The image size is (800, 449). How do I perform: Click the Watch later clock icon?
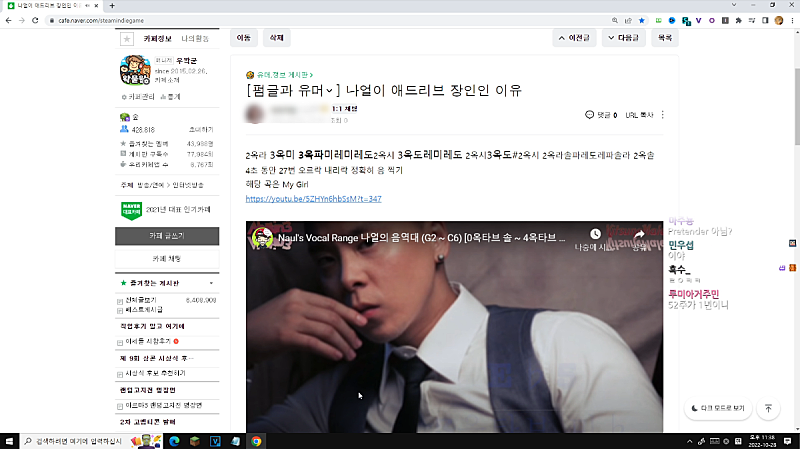[x=595, y=234]
